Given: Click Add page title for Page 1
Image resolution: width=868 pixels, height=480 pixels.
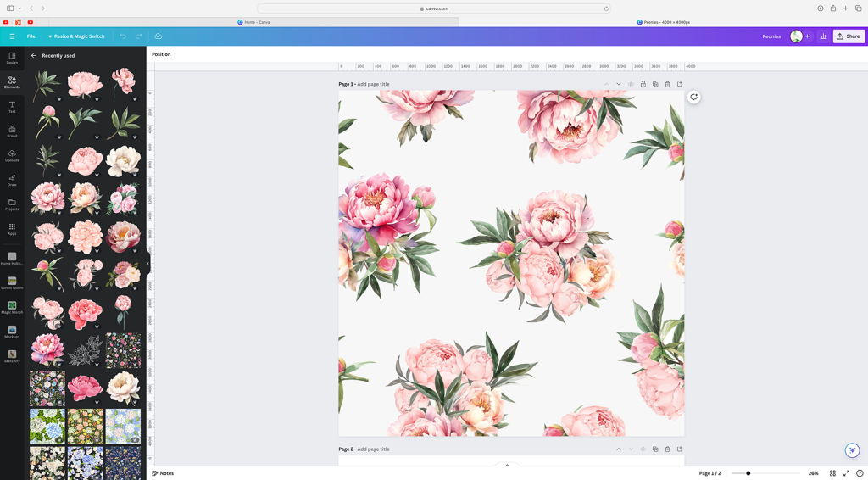Looking at the screenshot, I should (x=373, y=84).
